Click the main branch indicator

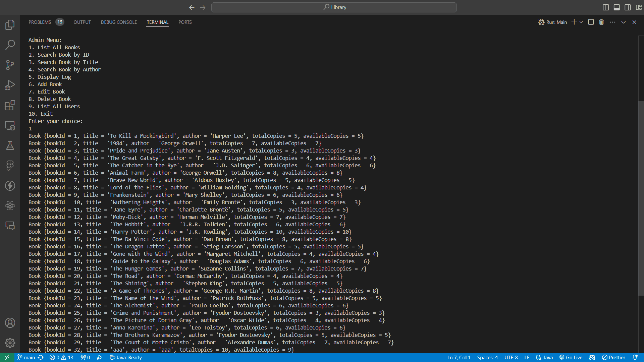(26, 358)
